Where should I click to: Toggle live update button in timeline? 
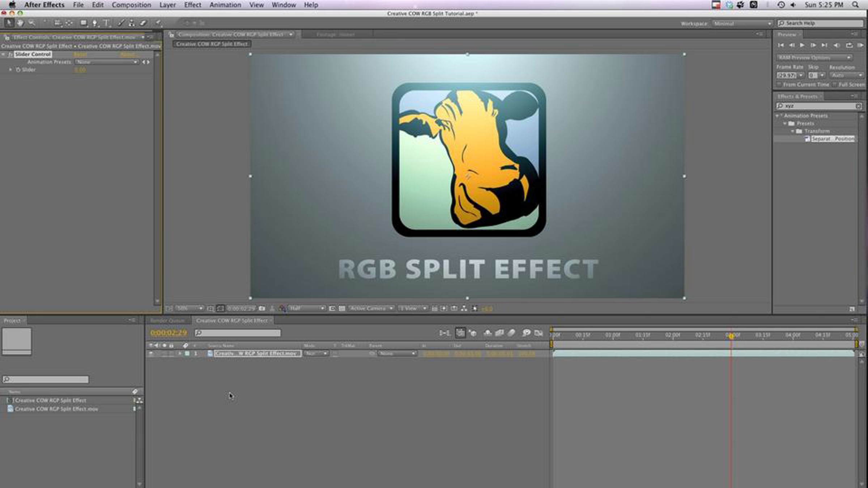click(460, 333)
